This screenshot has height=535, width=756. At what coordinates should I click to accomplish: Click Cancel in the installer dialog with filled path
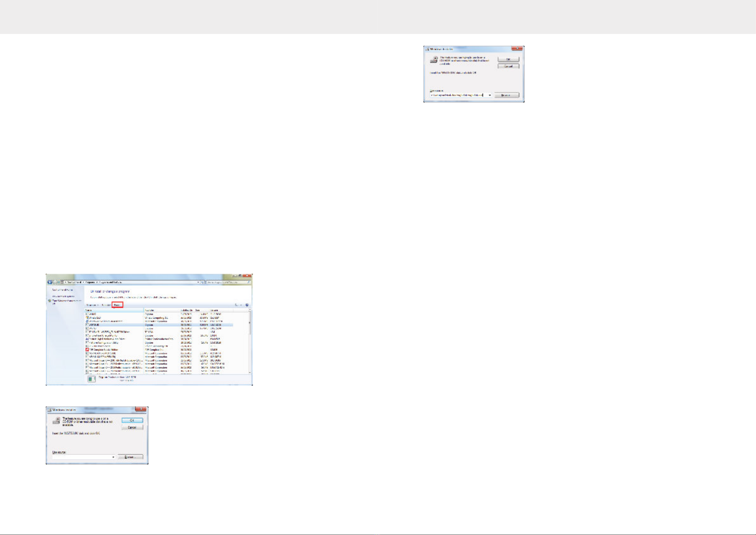pos(508,66)
